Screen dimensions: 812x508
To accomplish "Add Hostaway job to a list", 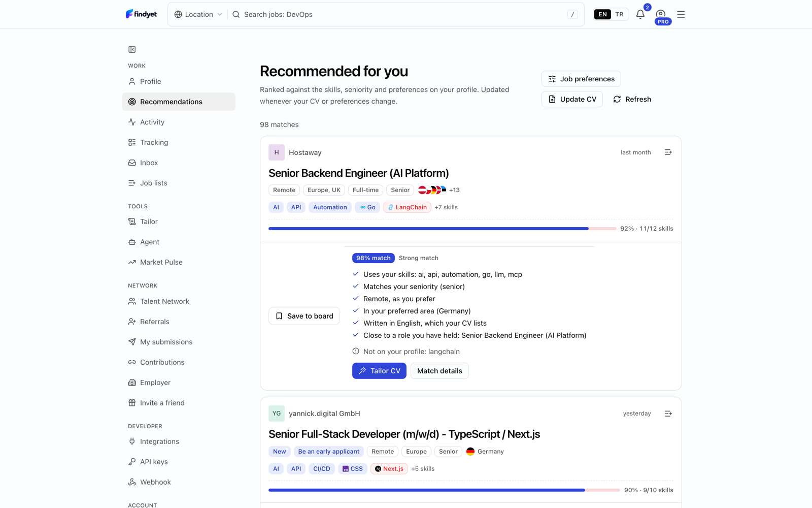I will coord(668,152).
